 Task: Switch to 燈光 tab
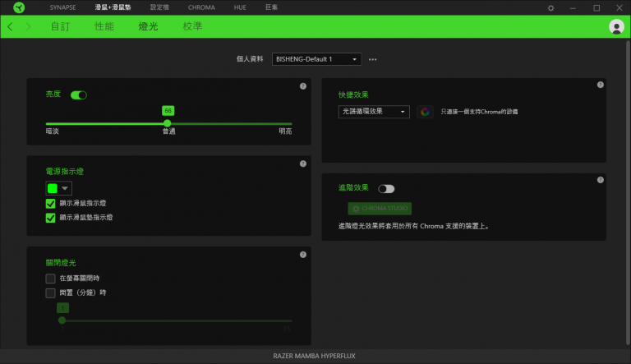tap(148, 26)
